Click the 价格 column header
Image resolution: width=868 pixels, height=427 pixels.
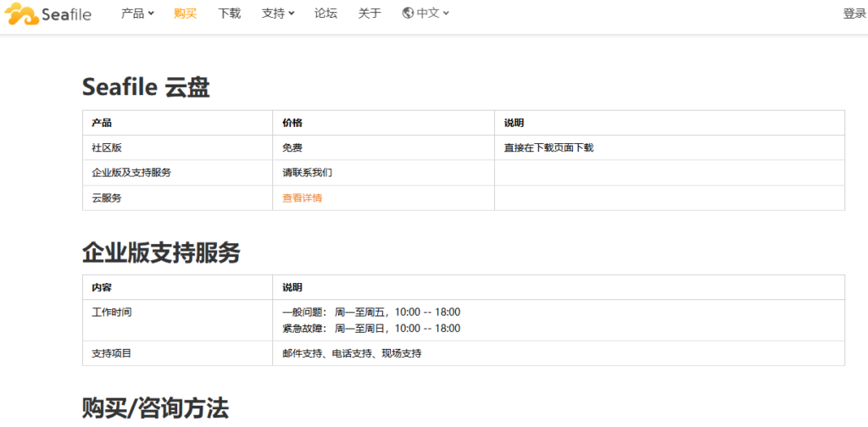point(384,123)
